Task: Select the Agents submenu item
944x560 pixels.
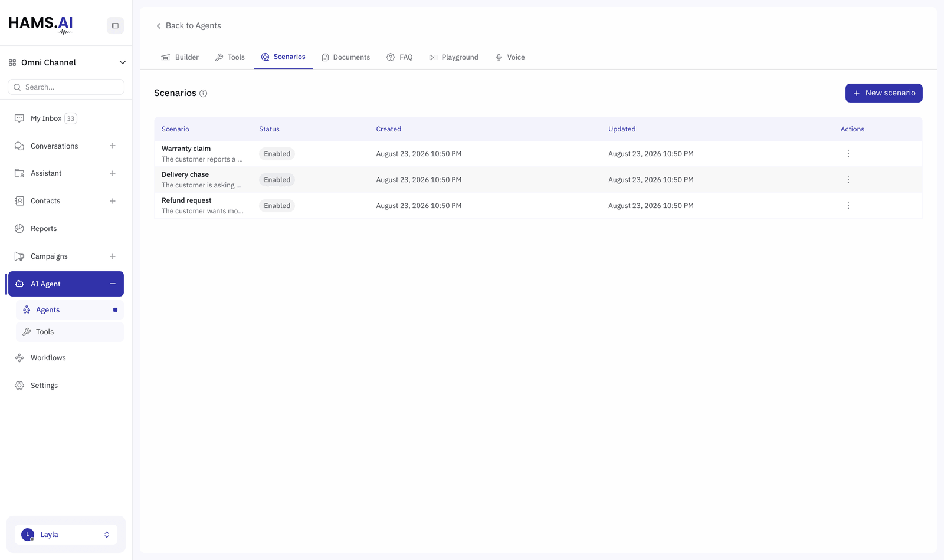Action: [x=70, y=310]
